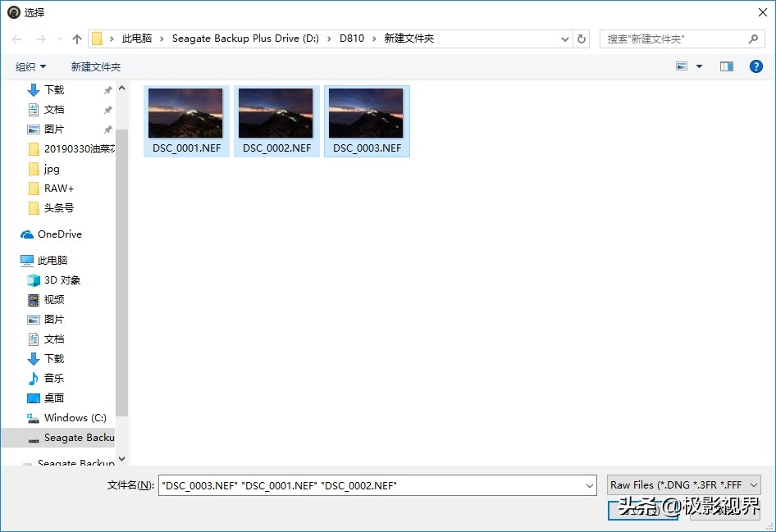
Task: Select the highlighted Seagate Backup drive
Action: point(58,438)
